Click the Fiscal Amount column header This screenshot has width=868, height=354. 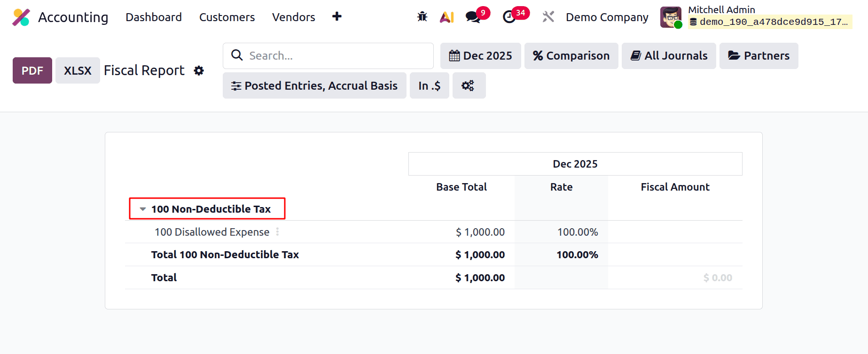click(675, 187)
